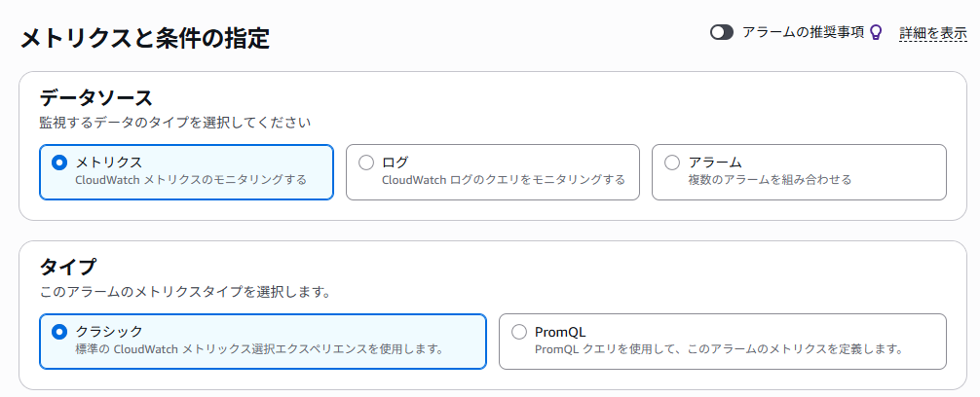The image size is (980, 397).
Task: Click the データソース section heading
Action: [96, 98]
